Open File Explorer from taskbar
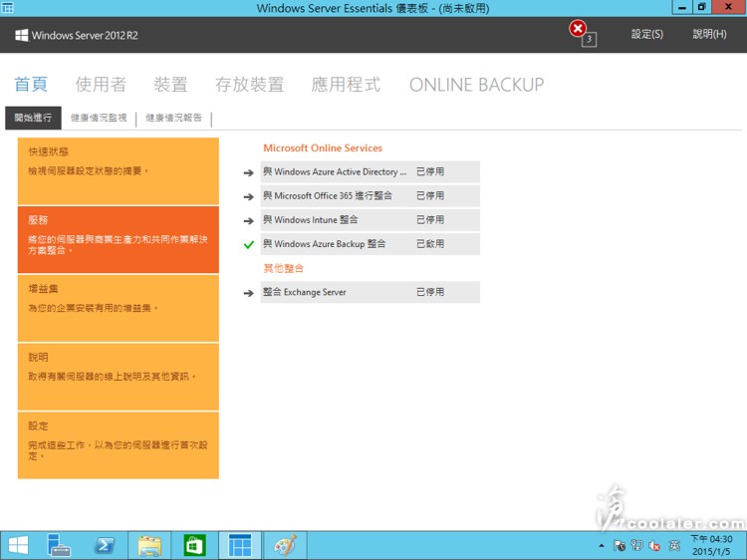747x560 pixels. coord(149,546)
